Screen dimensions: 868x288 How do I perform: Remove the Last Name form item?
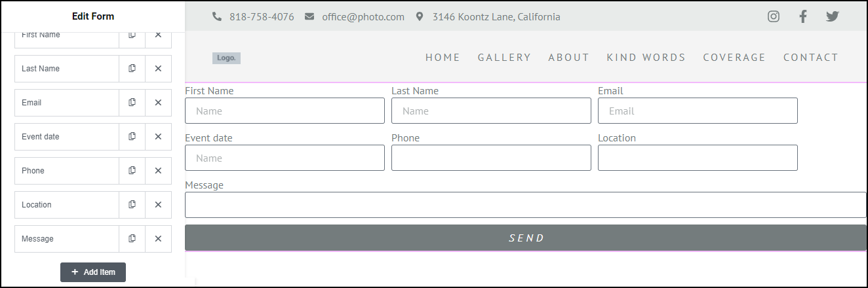click(x=158, y=69)
